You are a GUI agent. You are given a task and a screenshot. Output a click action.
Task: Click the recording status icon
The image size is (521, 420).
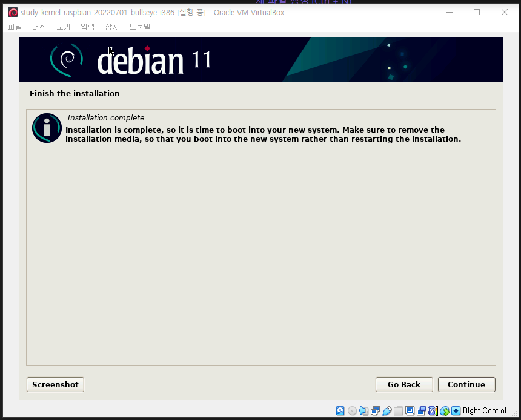point(421,410)
